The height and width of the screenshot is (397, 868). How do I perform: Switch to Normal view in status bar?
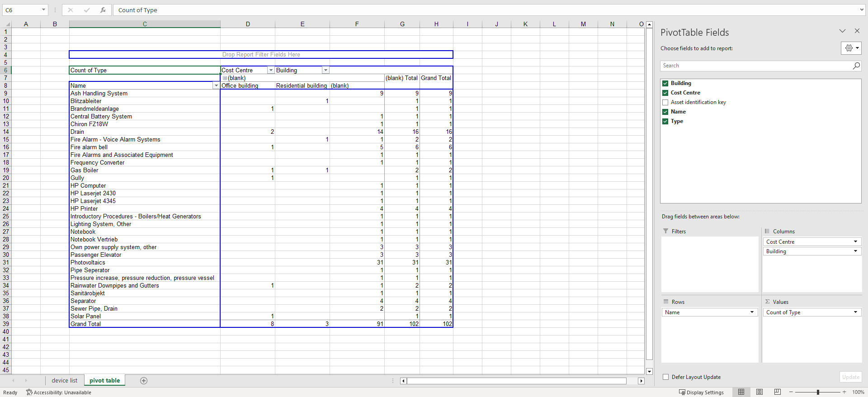pos(741,392)
